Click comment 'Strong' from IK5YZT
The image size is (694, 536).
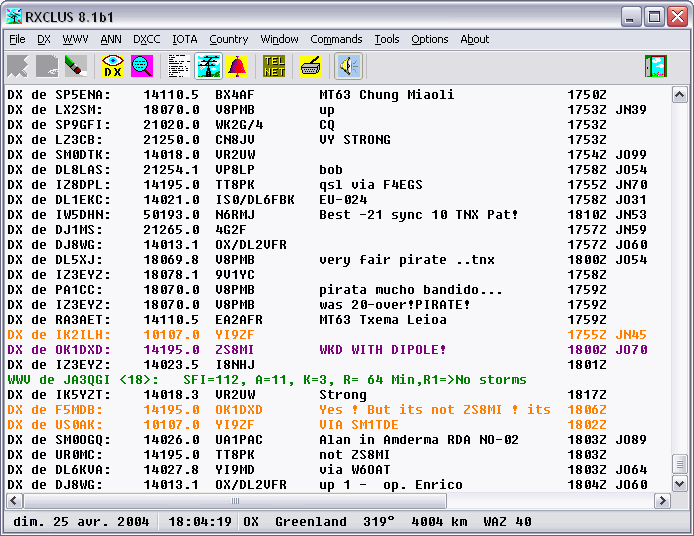coord(343,395)
